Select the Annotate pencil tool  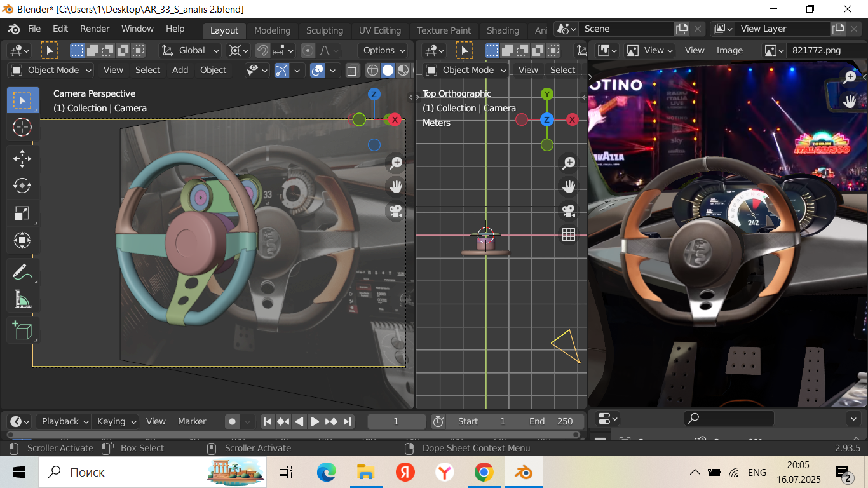(x=22, y=272)
